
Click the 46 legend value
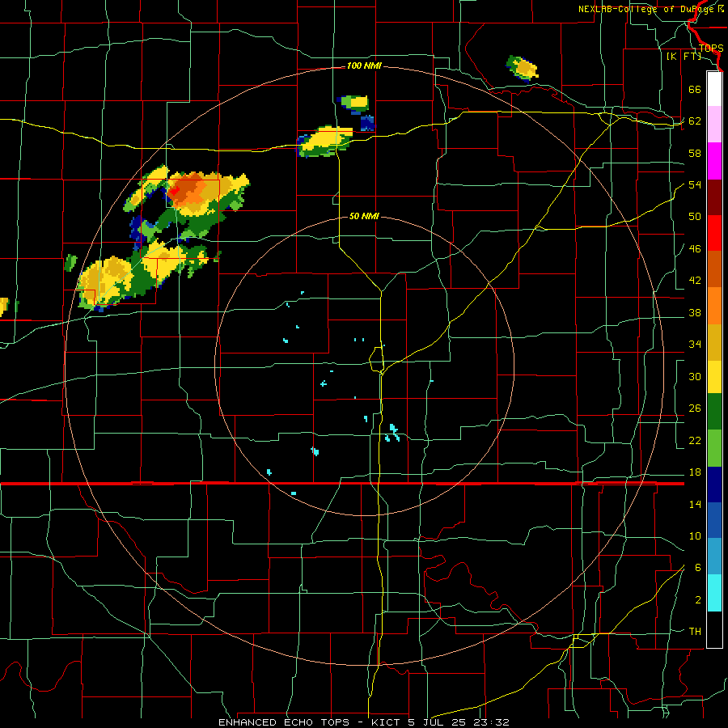point(695,249)
